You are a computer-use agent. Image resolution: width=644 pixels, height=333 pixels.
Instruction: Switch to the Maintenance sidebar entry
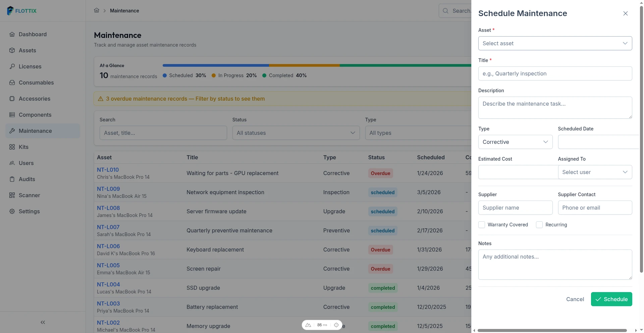[35, 131]
